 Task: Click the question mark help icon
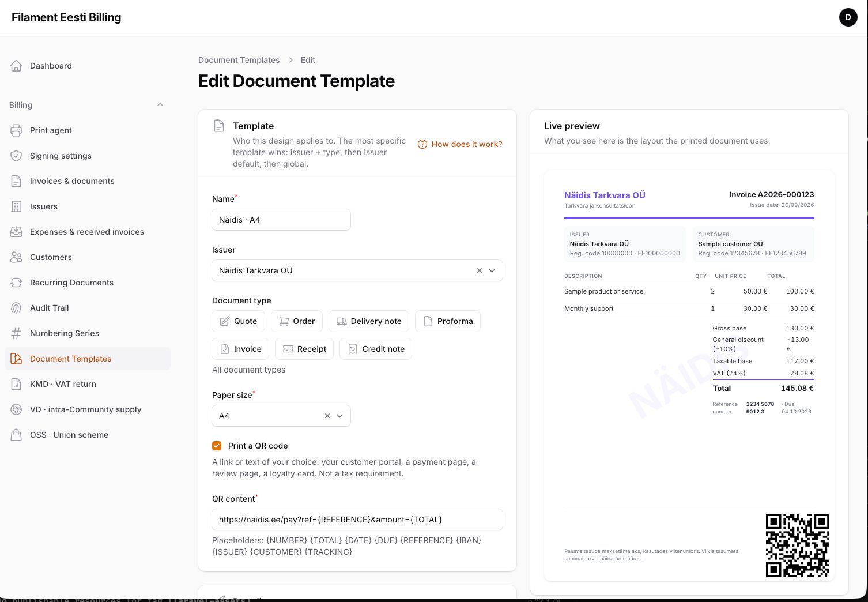(422, 144)
